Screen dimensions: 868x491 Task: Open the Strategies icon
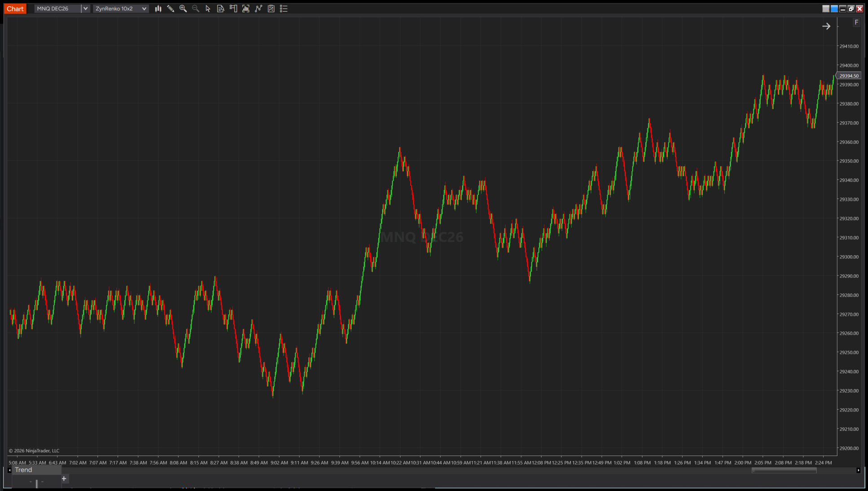pyautogui.click(x=271, y=9)
